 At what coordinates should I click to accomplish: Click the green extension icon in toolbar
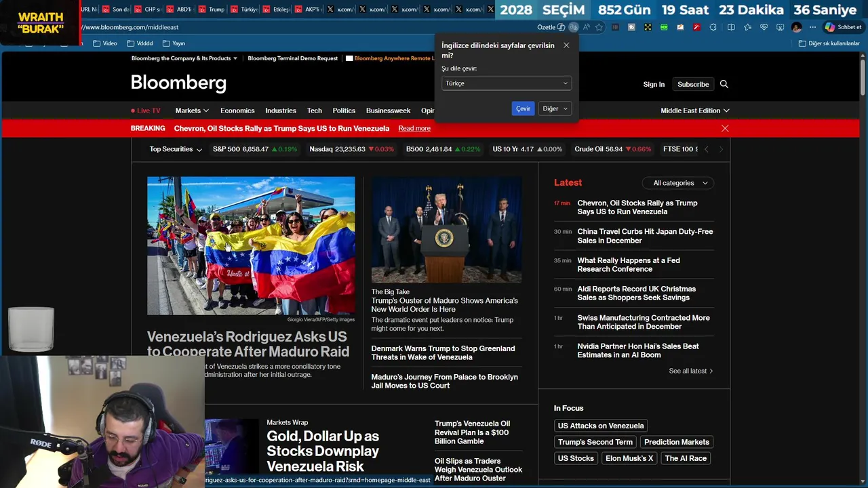coord(664,27)
